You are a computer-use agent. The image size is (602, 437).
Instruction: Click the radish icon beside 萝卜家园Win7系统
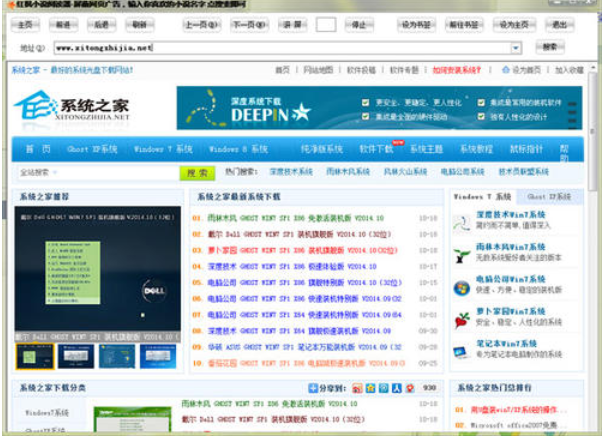tap(461, 320)
